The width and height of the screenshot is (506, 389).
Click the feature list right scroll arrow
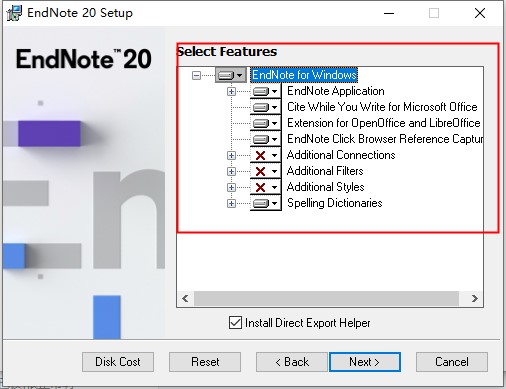click(475, 298)
